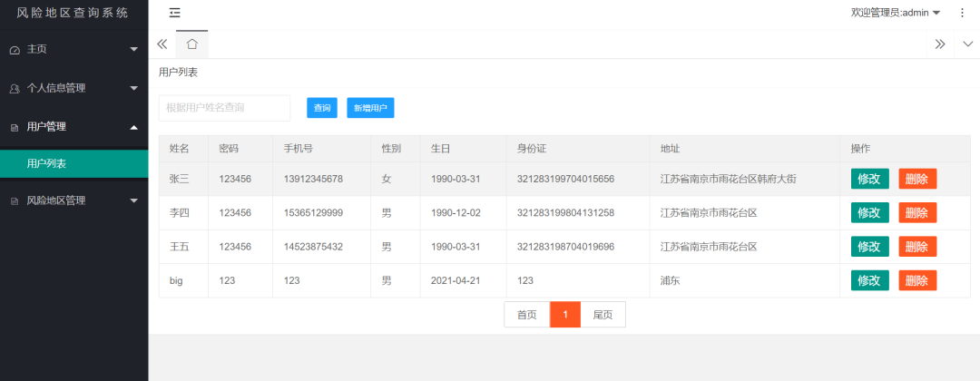Click 修改 for user big
Screen dimensions: 980x381
pos(869,280)
